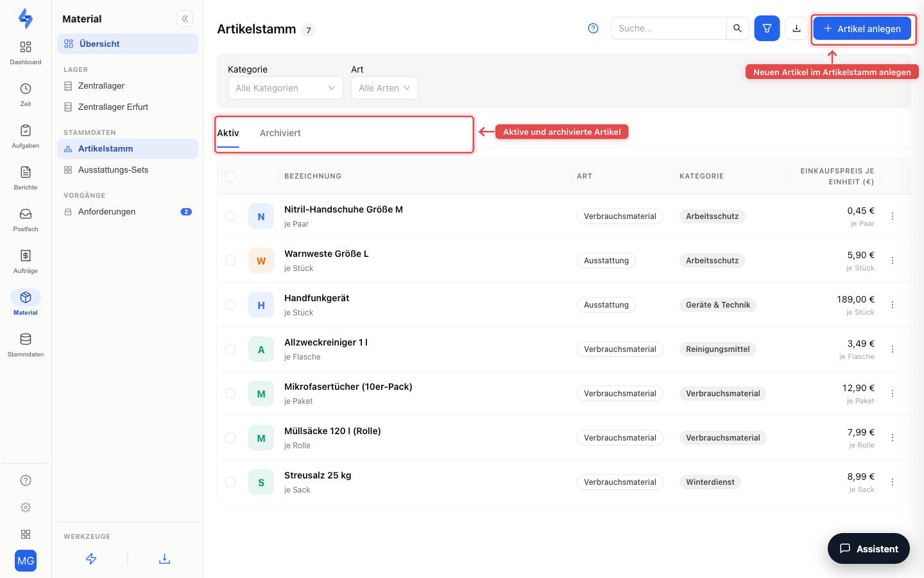Click the magnifier search button
Image resolution: width=924 pixels, height=578 pixels.
pos(737,28)
